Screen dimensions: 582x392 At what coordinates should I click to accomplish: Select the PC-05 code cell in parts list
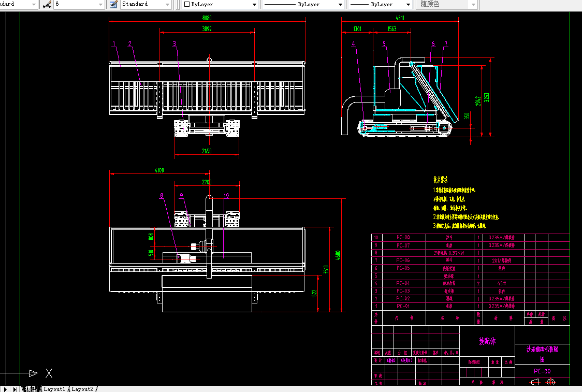(403, 268)
